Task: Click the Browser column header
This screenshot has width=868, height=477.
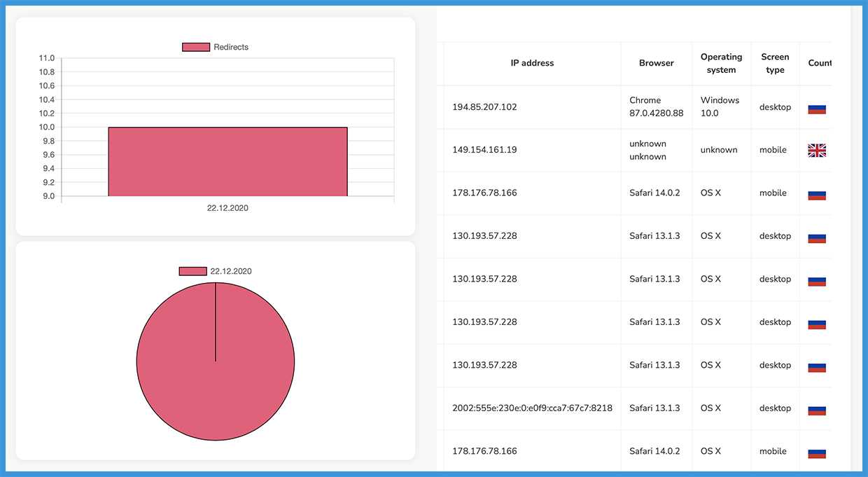Action: pyautogui.click(x=656, y=63)
